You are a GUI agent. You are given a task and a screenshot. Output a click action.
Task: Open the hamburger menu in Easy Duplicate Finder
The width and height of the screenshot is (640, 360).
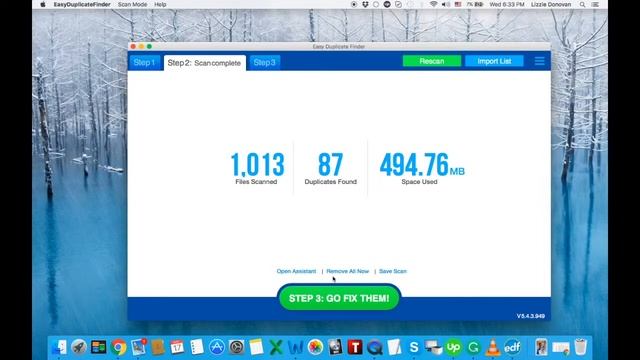click(x=539, y=61)
